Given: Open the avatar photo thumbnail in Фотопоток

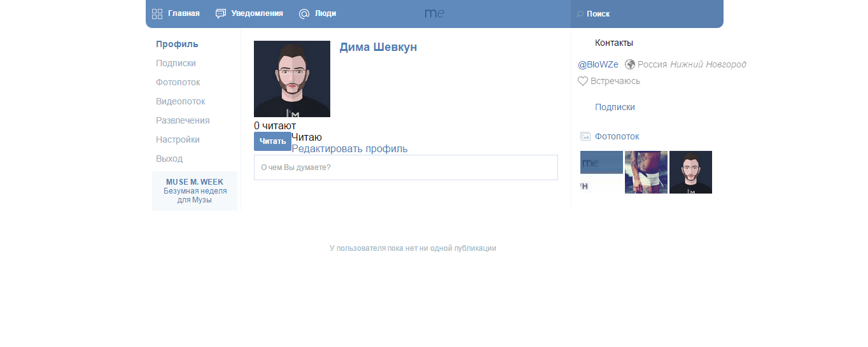Looking at the screenshot, I should click(x=690, y=172).
